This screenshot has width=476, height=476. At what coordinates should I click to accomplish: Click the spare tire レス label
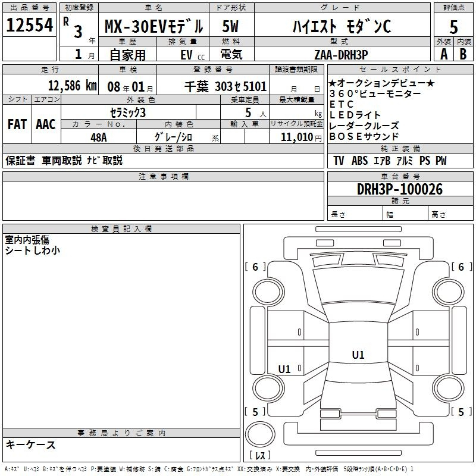pos(260,455)
